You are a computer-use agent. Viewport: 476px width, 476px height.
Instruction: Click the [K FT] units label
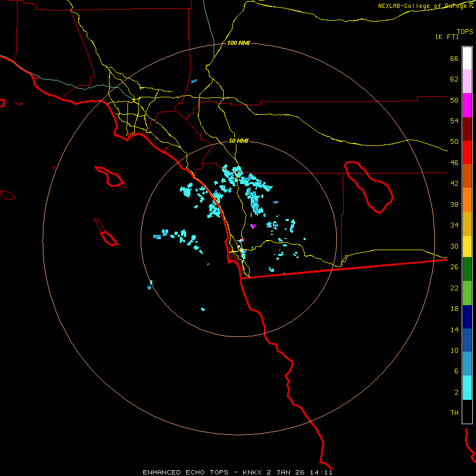coord(447,37)
